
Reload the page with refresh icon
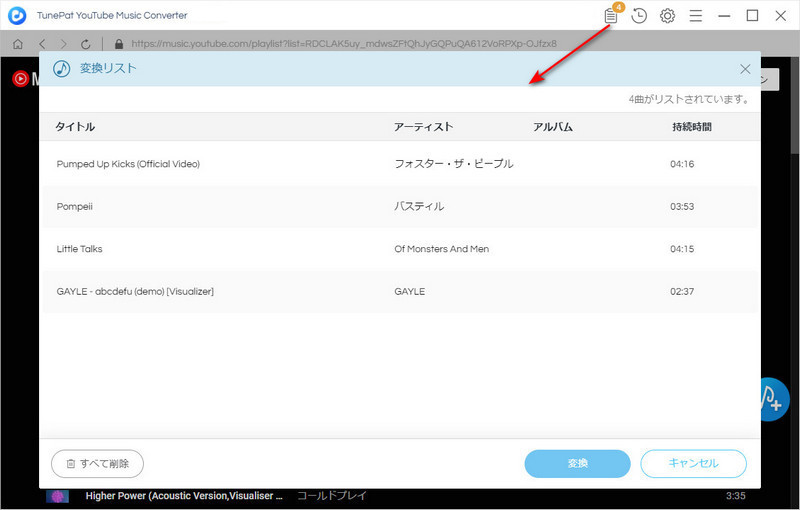[x=85, y=44]
